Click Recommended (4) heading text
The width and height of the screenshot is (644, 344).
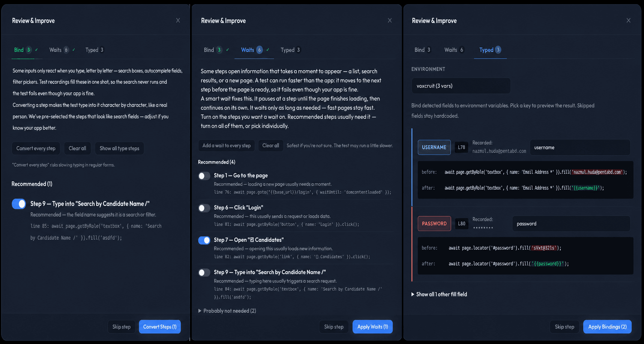(x=216, y=162)
